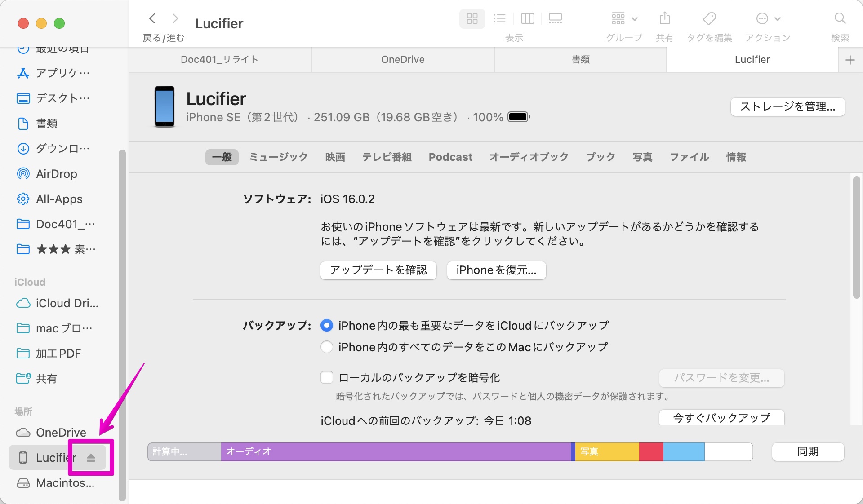The width and height of the screenshot is (863, 504).
Task: Select the 一般 (General) device tab
Action: (x=222, y=157)
